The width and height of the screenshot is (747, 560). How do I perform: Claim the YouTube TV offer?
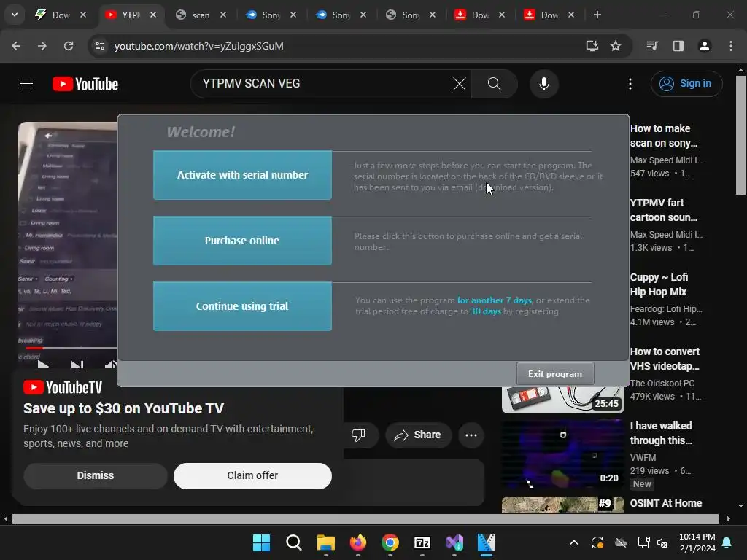click(x=252, y=475)
